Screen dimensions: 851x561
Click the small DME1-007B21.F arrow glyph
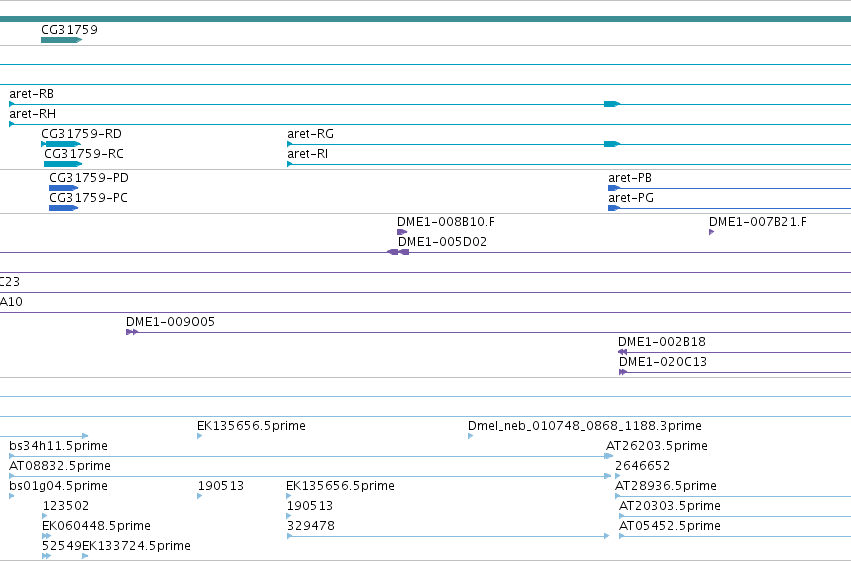712,232
